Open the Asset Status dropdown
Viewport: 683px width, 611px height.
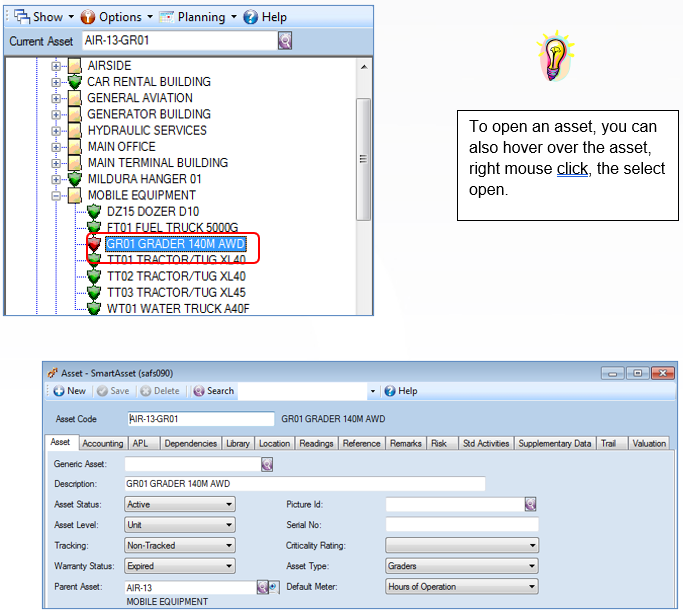(x=180, y=504)
